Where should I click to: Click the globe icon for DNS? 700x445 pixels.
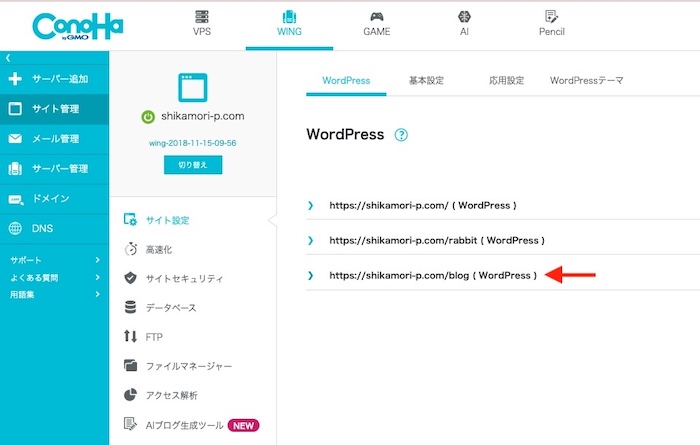click(15, 228)
